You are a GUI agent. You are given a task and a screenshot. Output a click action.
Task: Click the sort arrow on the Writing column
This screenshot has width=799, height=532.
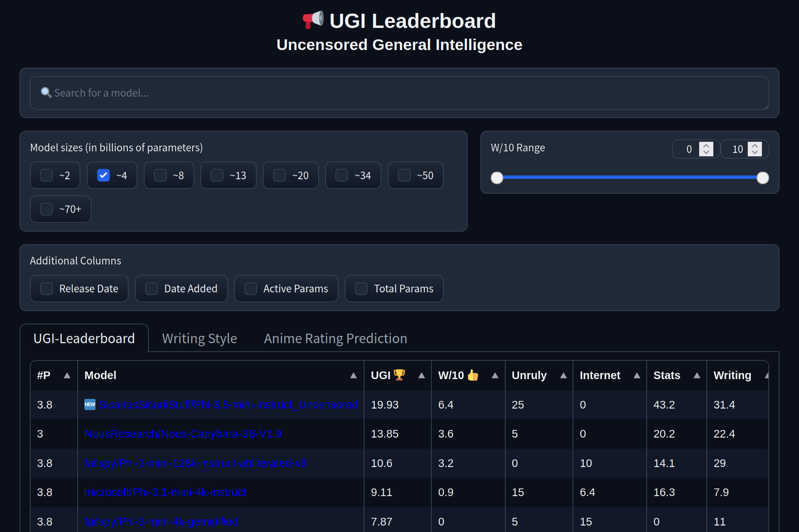[767, 375]
